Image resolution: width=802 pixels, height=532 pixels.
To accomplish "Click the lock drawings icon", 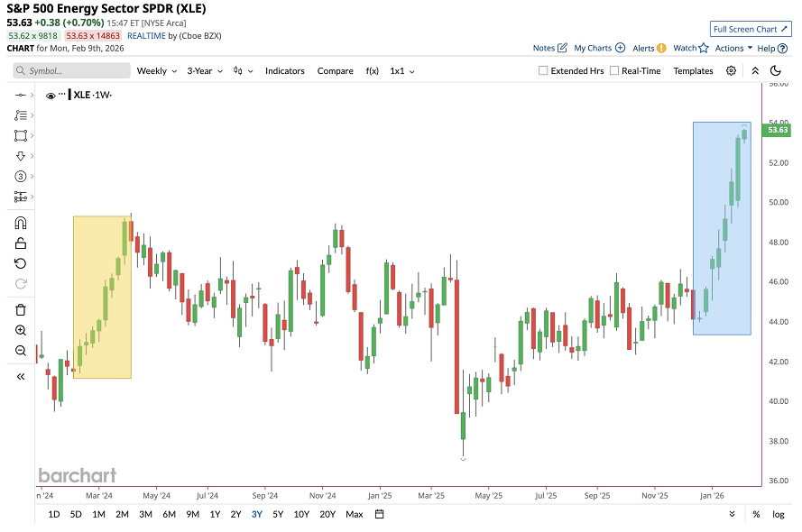I will coord(21,243).
